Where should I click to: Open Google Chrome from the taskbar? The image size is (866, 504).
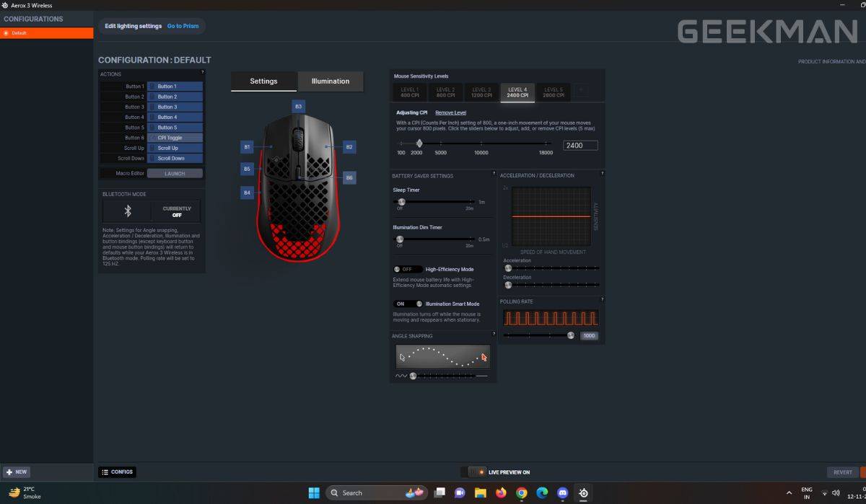point(522,493)
